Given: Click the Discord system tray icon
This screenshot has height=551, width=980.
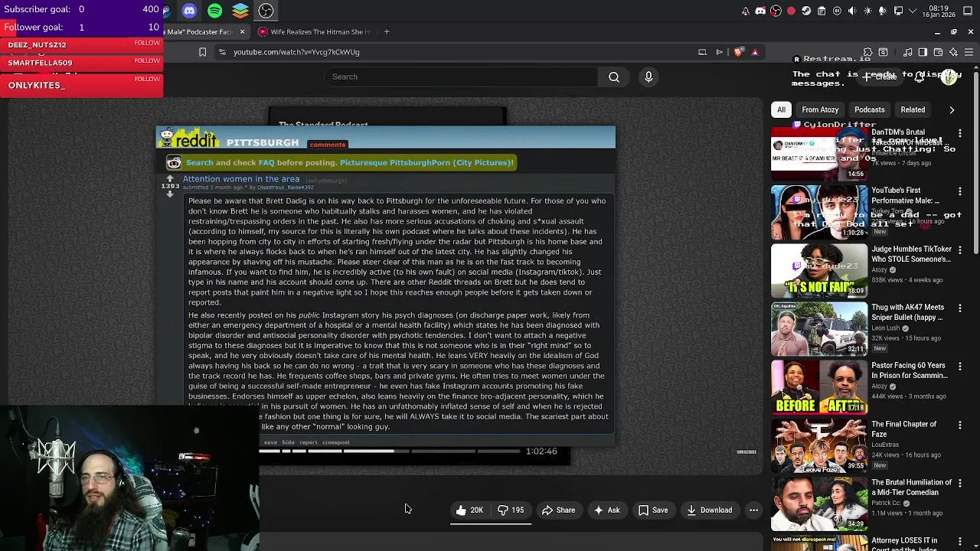Looking at the screenshot, I should 760,11.
